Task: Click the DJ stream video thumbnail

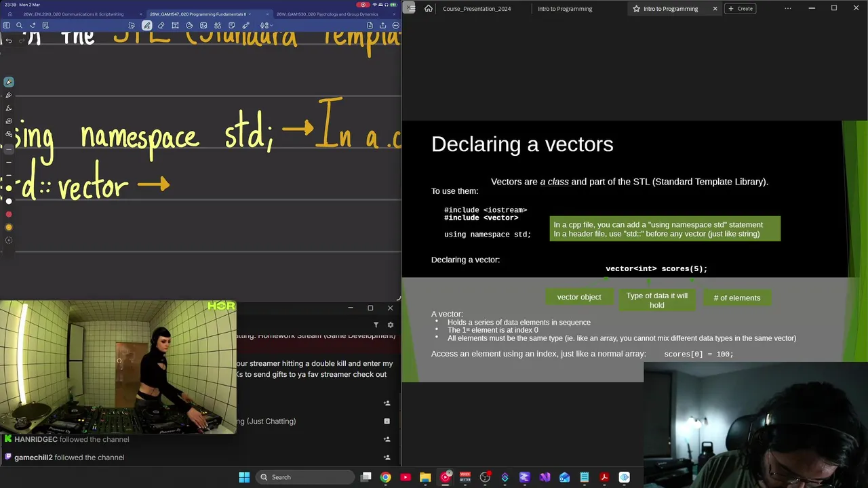Action: [118, 367]
